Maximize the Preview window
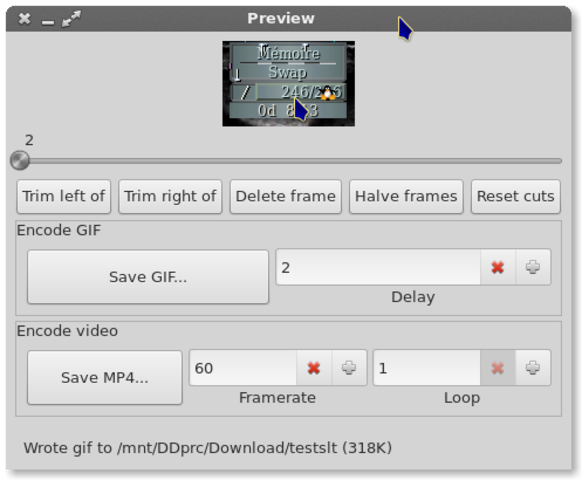The width and height of the screenshot is (582, 480). click(71, 19)
